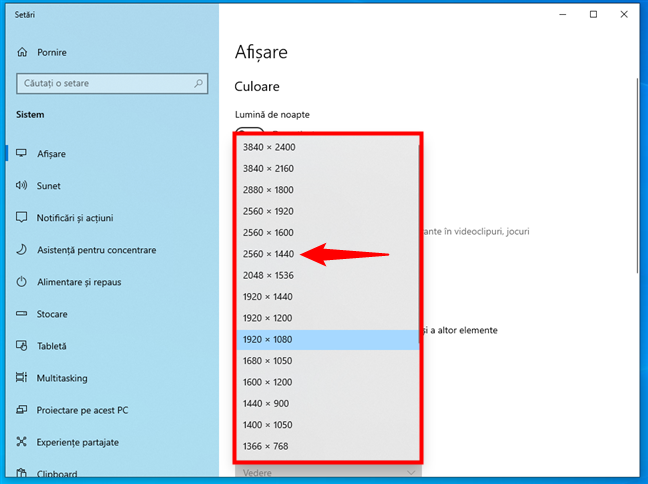Click the search magnifier icon
Screen dimensions: 648x484
point(198,83)
